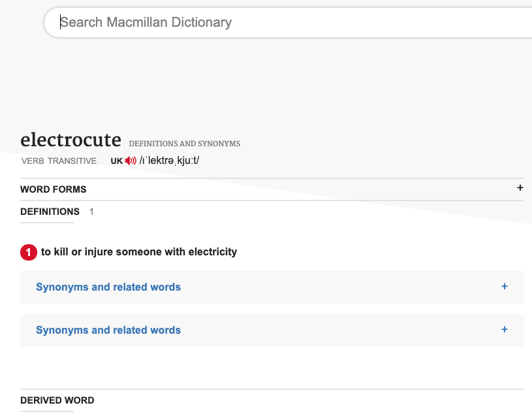Play the UK pronunciation audio

[x=131, y=161]
